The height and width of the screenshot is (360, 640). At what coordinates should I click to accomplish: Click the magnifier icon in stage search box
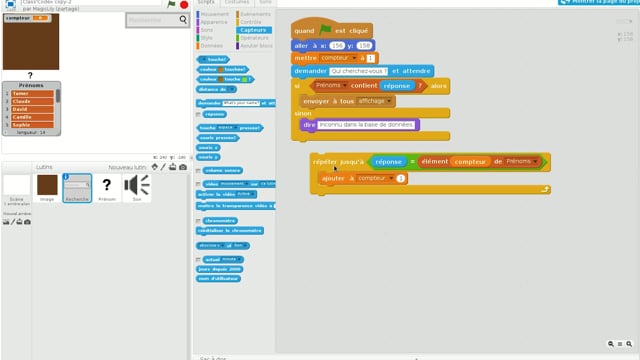pos(183,19)
